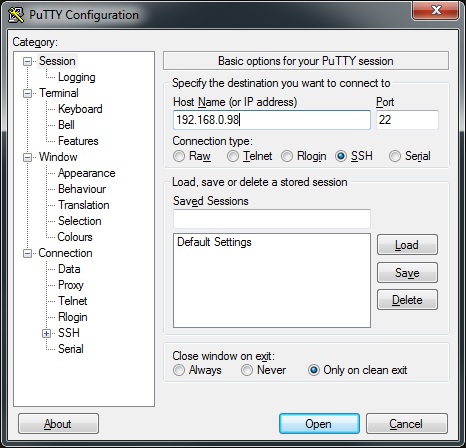Image resolution: width=466 pixels, height=448 pixels.
Task: Collapse the Window tree node
Action: click(27, 157)
